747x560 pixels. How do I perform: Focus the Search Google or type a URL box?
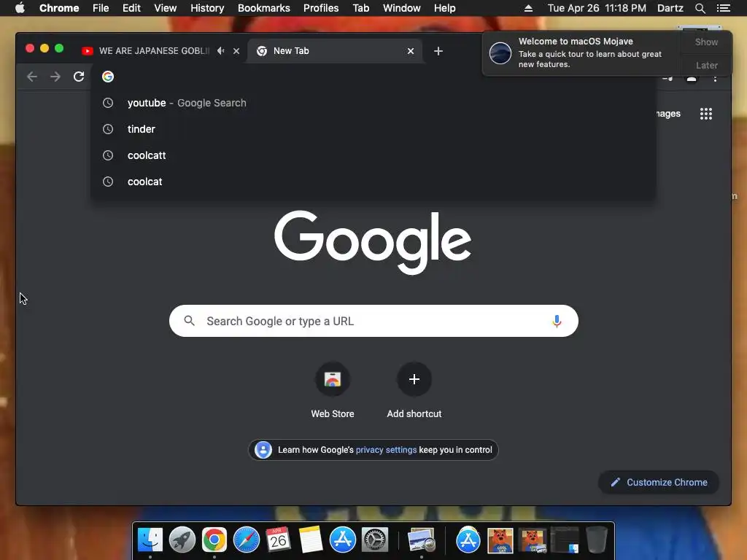(373, 321)
